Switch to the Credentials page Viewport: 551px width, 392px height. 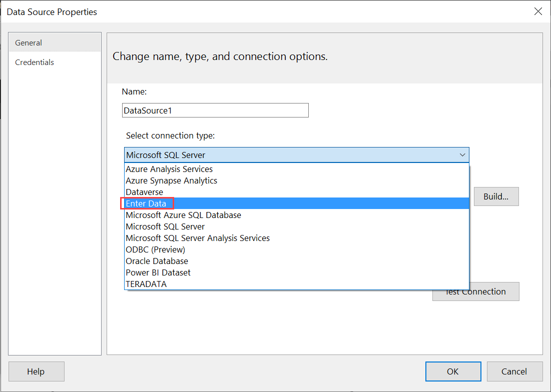(x=55, y=62)
